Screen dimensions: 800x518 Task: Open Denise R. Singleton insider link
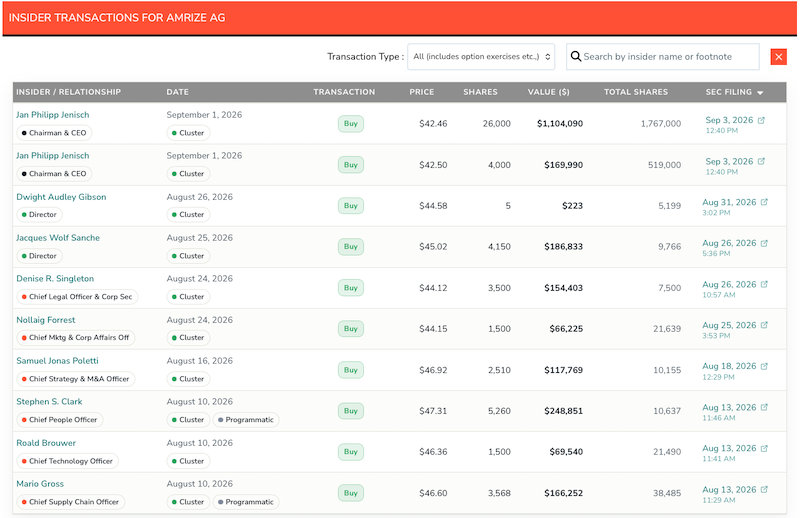[55, 279]
